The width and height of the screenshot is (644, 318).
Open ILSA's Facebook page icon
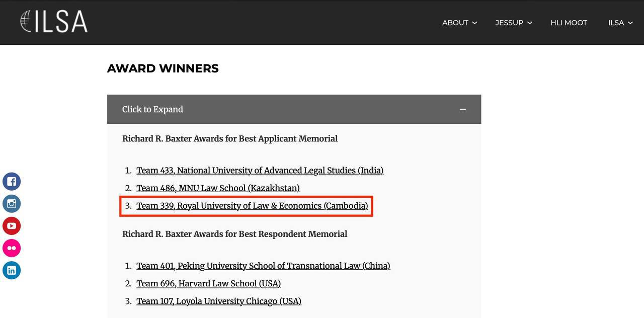12,182
